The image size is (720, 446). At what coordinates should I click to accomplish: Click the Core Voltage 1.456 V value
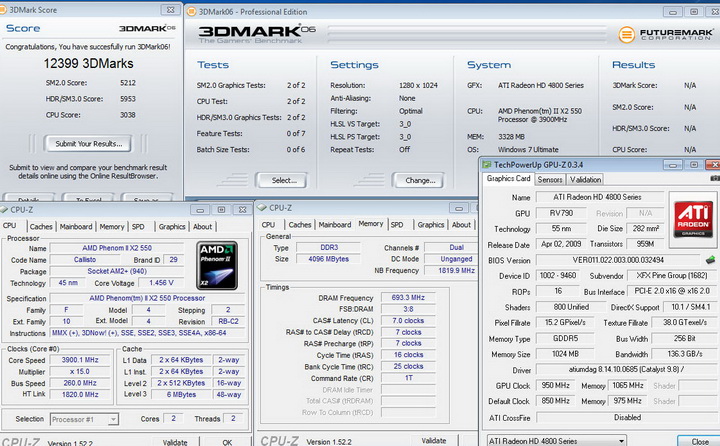coord(161,282)
